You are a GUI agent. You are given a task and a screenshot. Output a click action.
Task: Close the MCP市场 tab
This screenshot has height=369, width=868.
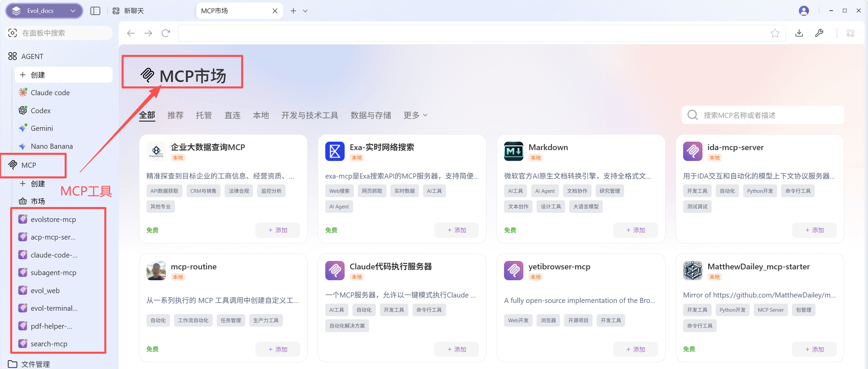point(275,11)
